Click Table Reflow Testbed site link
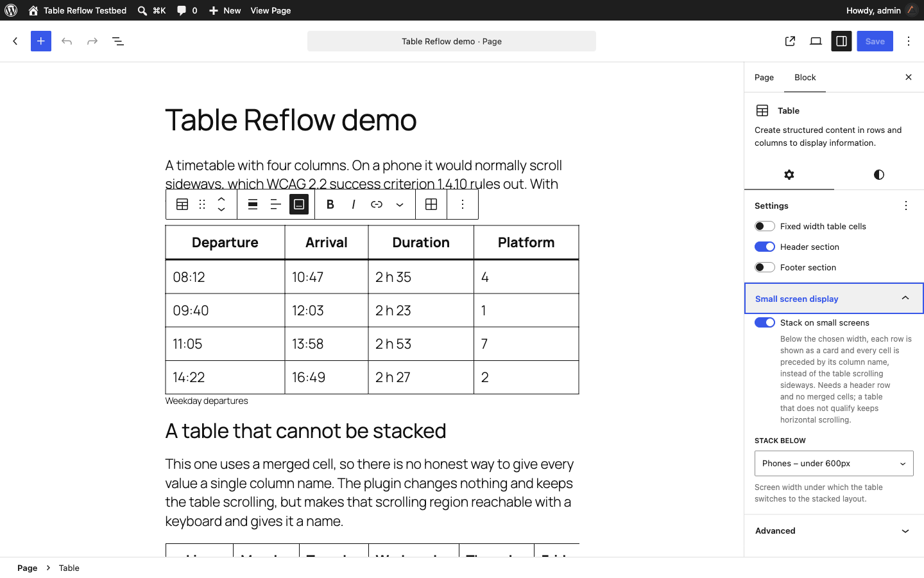The image size is (924, 578). coord(78,10)
